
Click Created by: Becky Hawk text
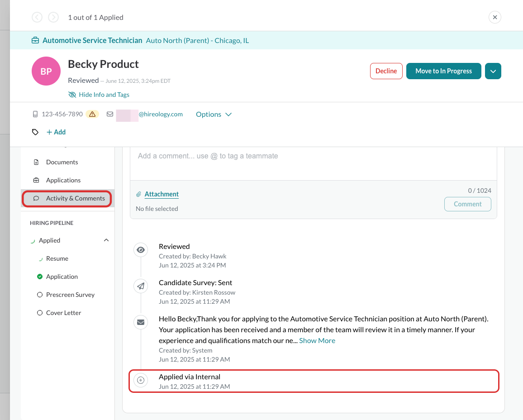click(x=192, y=256)
